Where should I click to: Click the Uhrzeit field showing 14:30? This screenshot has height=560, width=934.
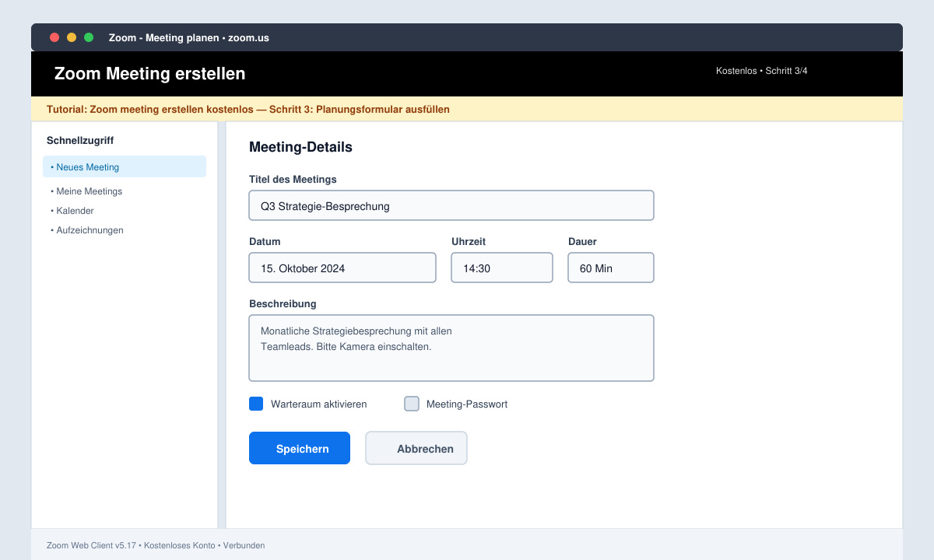tap(502, 268)
